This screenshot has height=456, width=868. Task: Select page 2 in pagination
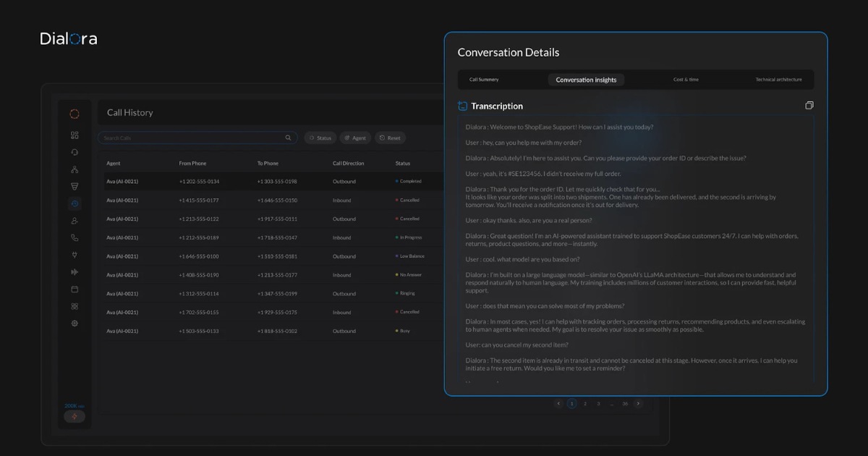pyautogui.click(x=585, y=404)
